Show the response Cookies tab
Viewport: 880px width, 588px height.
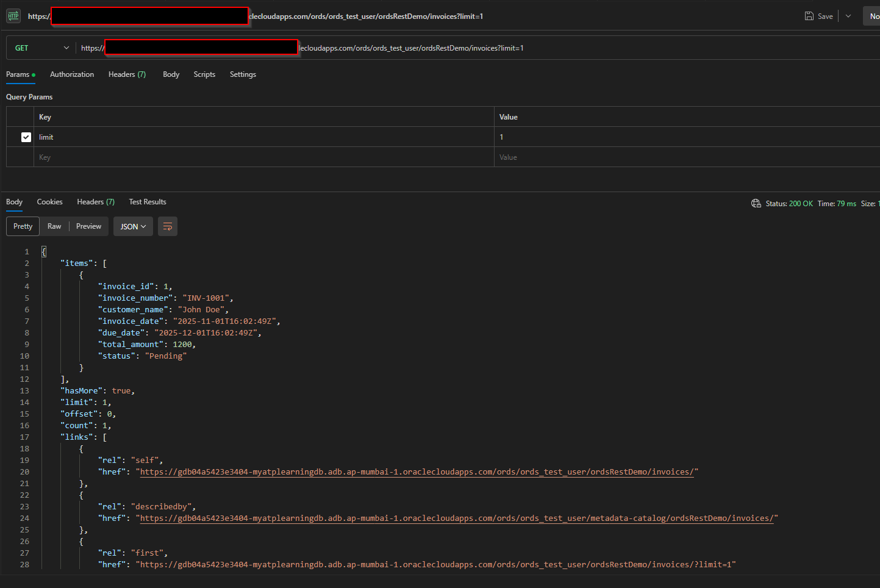(49, 202)
